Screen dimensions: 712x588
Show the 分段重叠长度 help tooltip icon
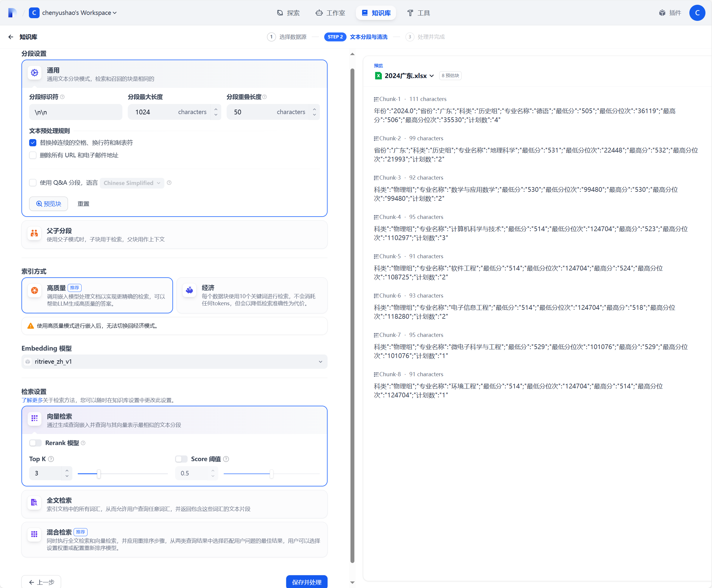[x=264, y=97]
